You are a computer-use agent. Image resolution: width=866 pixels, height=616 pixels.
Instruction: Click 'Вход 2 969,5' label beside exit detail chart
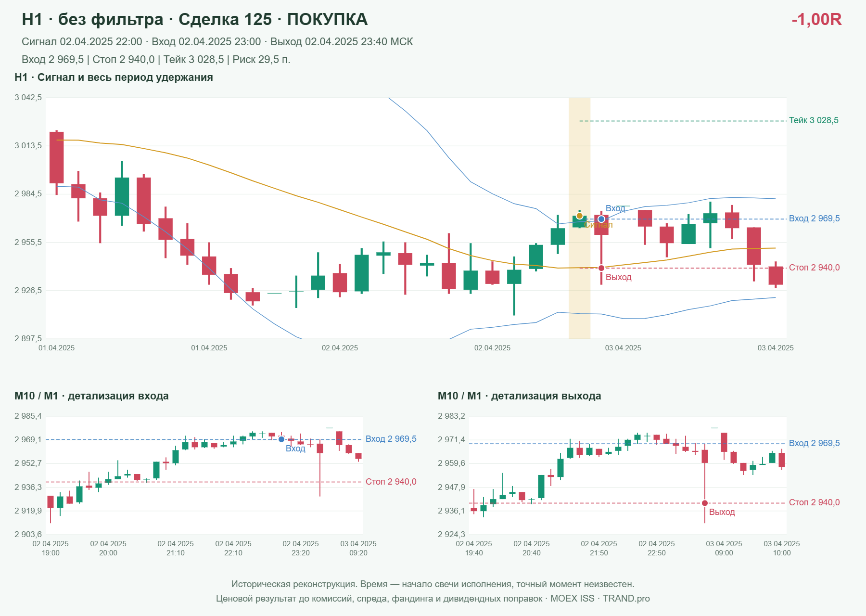[815, 443]
